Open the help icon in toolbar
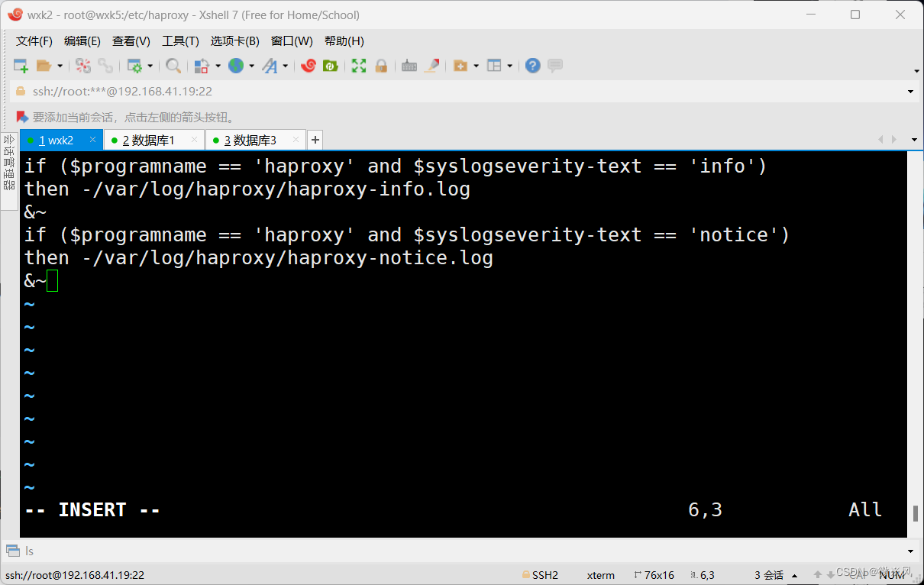This screenshot has width=924, height=585. point(532,66)
